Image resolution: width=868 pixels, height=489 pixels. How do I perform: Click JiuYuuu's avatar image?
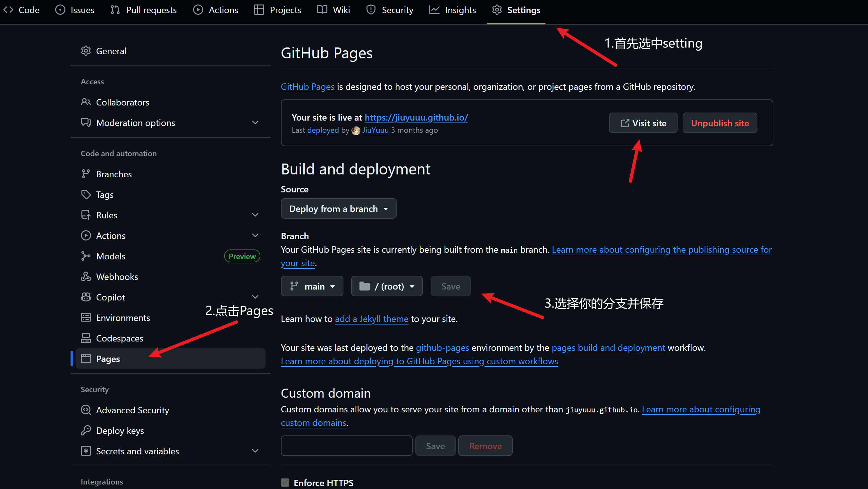click(356, 131)
